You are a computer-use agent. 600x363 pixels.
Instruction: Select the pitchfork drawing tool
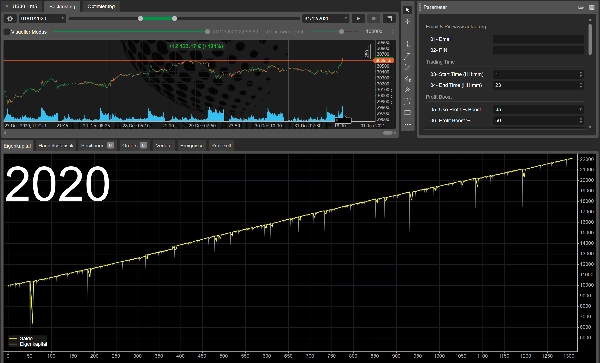click(x=408, y=90)
